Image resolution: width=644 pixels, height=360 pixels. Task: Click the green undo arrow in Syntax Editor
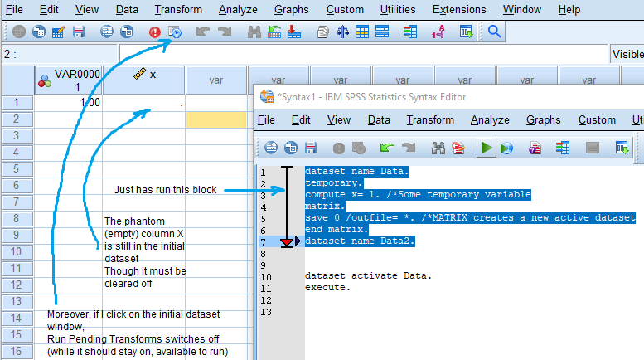(x=386, y=148)
